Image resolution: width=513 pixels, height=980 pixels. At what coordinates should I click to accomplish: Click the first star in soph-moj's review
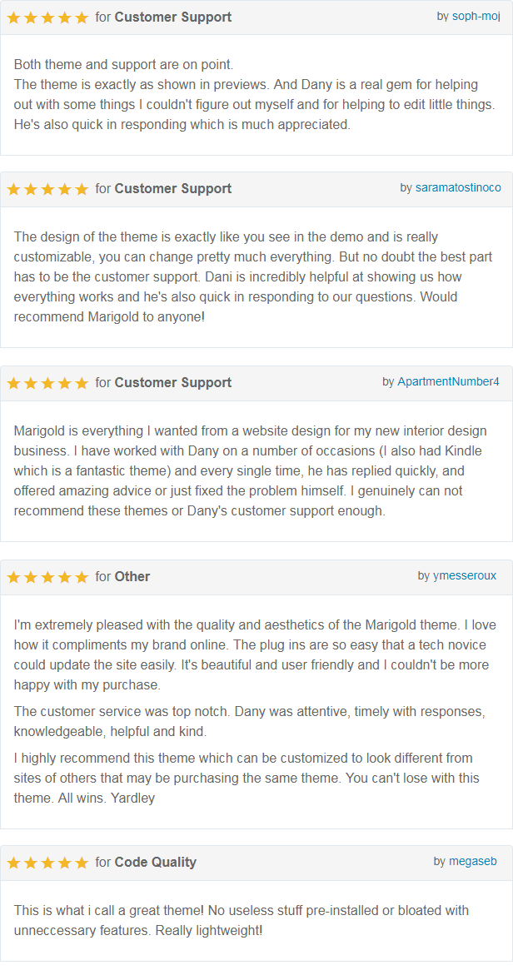point(13,17)
